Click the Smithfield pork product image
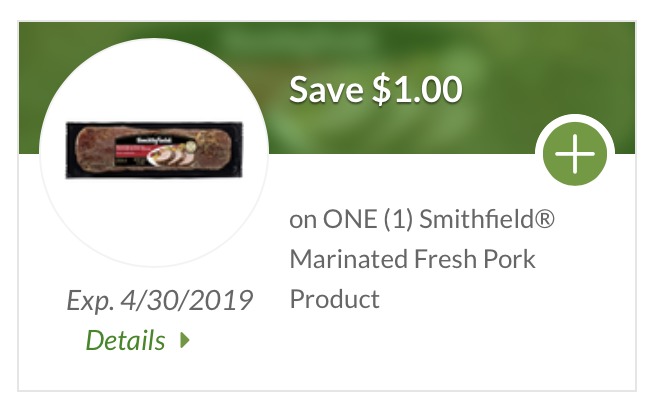This screenshot has width=652, height=406. coord(153,150)
